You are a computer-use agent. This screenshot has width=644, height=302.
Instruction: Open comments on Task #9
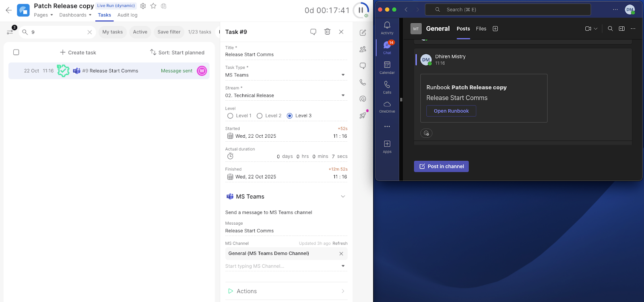[x=313, y=32]
